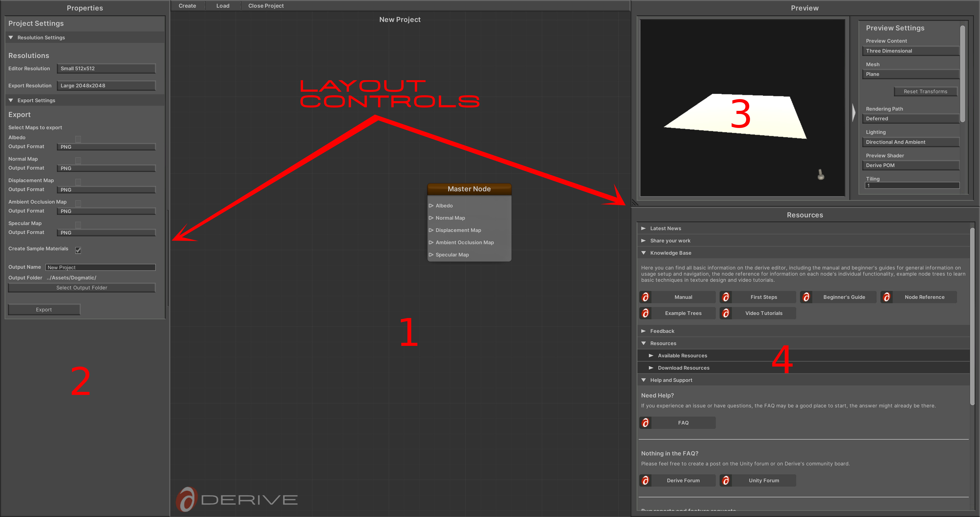Open the Create menu
Image resolution: width=980 pixels, height=517 pixels.
(x=187, y=6)
